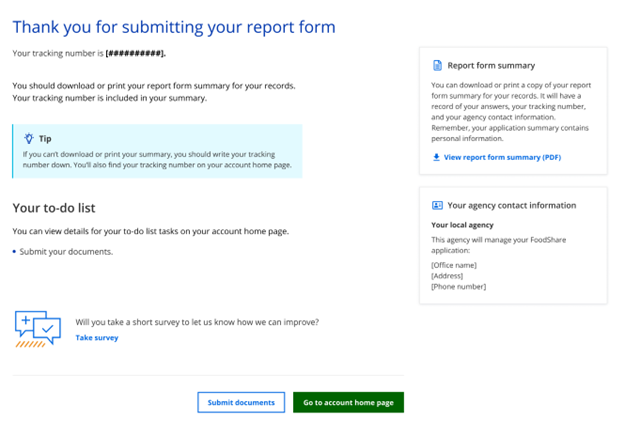
Task: Click the download arrow icon next to PDF link
Action: pos(436,157)
